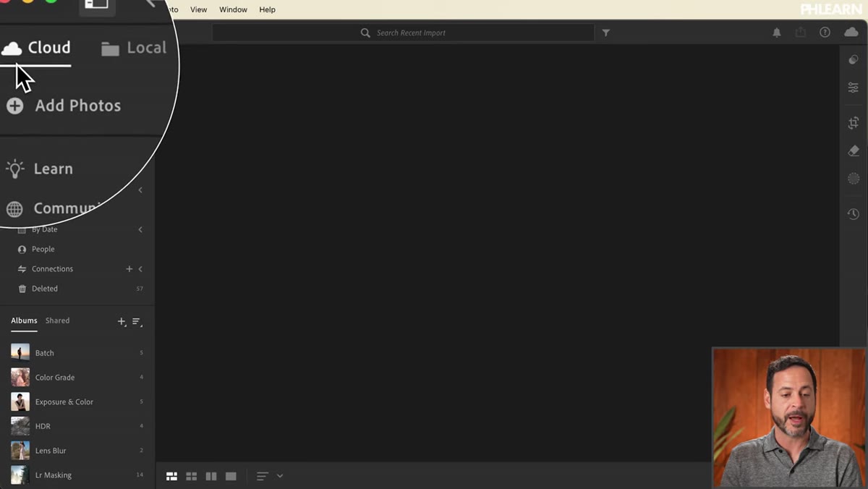Open notifications bell
Screen dimensions: 868x489
[x=777, y=33]
